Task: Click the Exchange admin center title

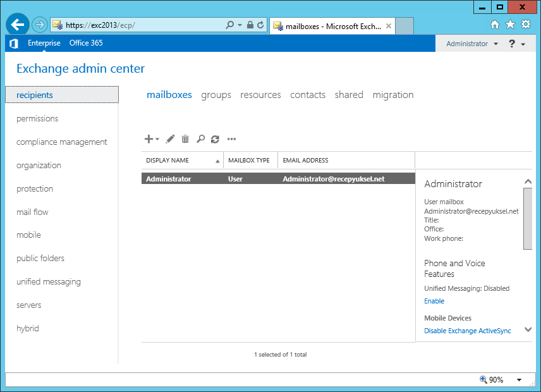Action: [x=81, y=69]
